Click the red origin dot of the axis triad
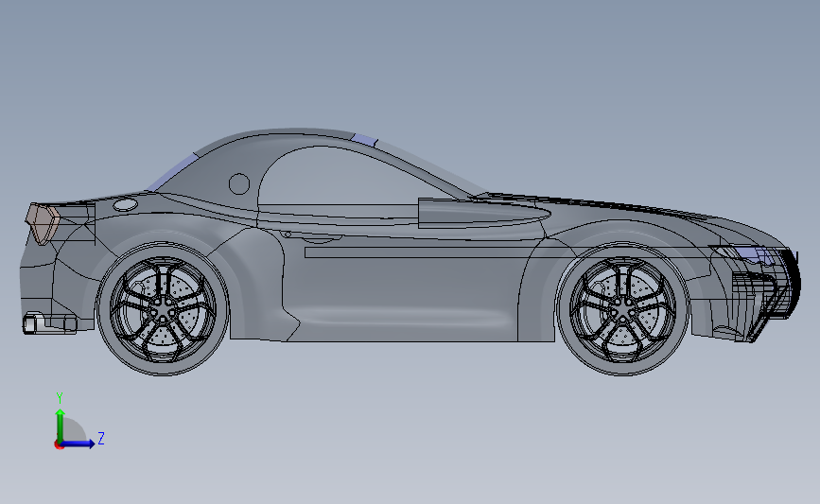The height and width of the screenshot is (504, 820). pos(59,445)
